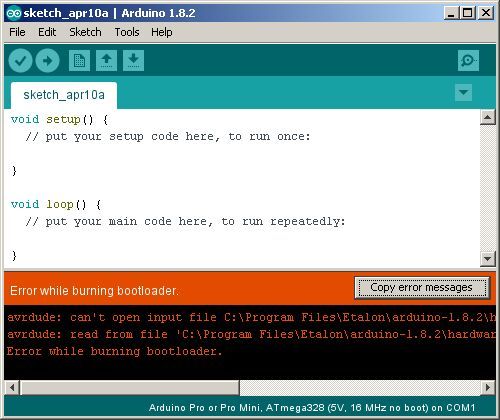Open a sketch with the up-arrow icon
The image size is (500, 420).
coord(106,61)
